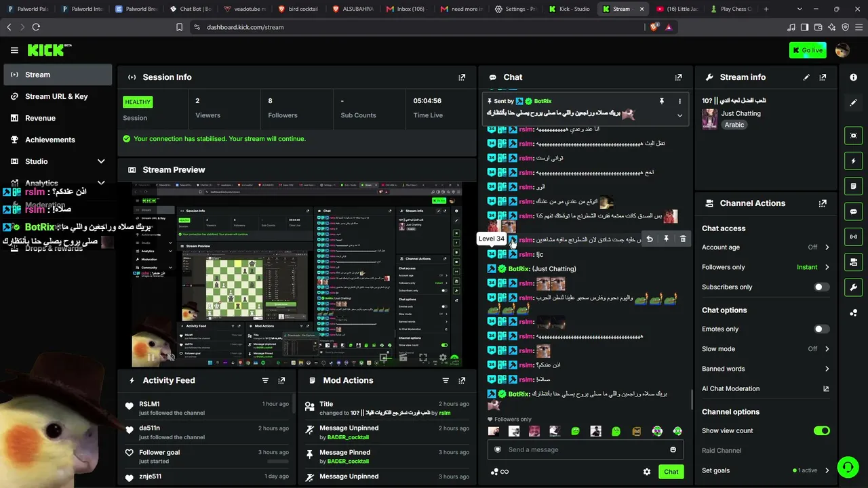Open the Kick hamburger menu
868x488 pixels.
click(14, 50)
